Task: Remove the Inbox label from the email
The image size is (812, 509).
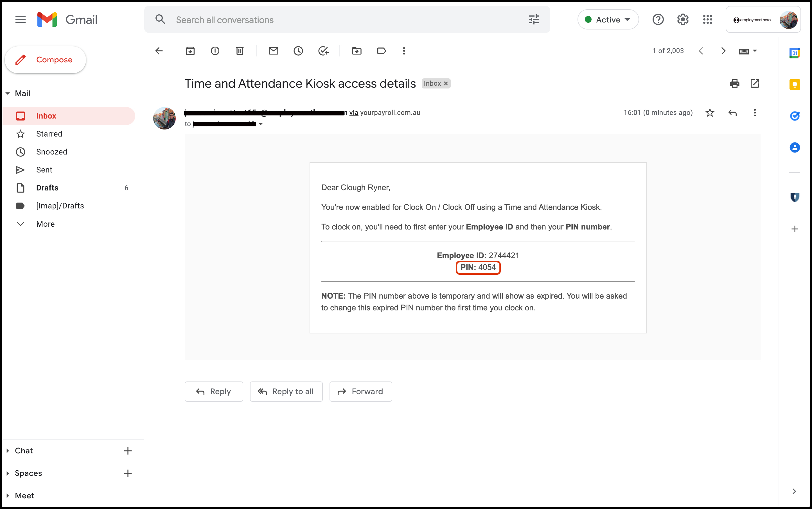Action: pyautogui.click(x=446, y=83)
